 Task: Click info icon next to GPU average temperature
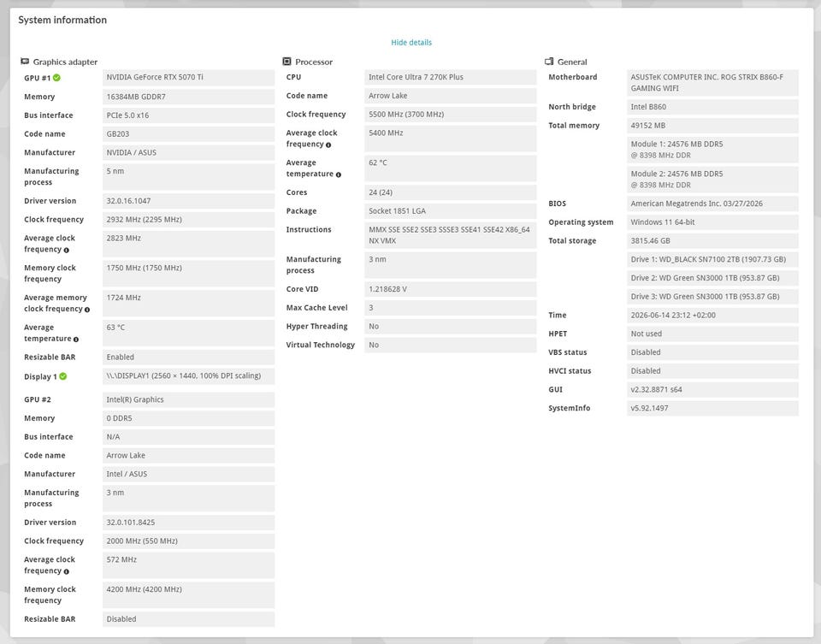(76, 340)
